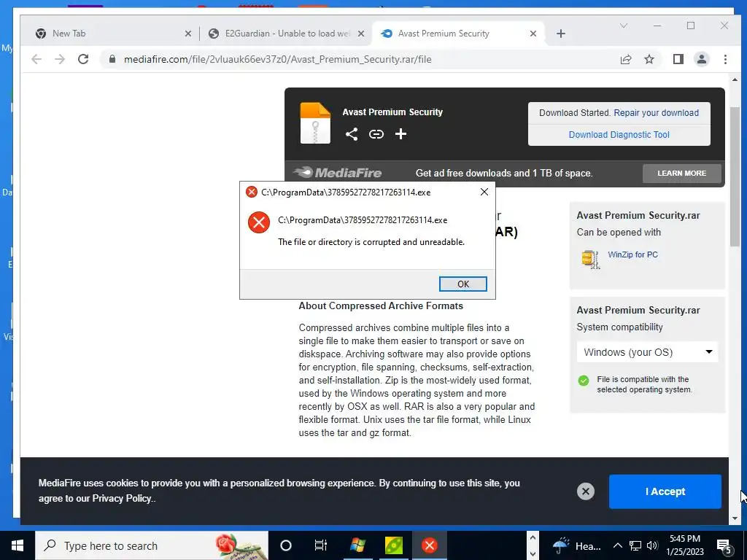Click Download Diagnostic Tool link

click(619, 135)
